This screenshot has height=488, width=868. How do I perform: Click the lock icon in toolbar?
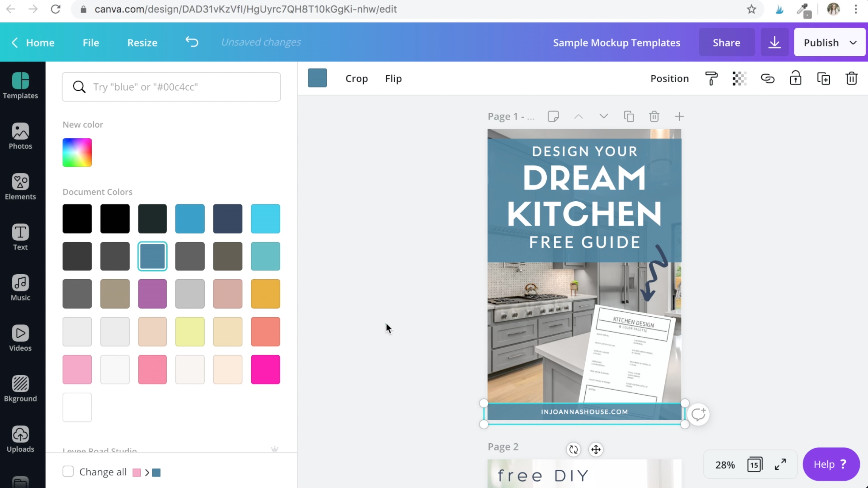795,79
